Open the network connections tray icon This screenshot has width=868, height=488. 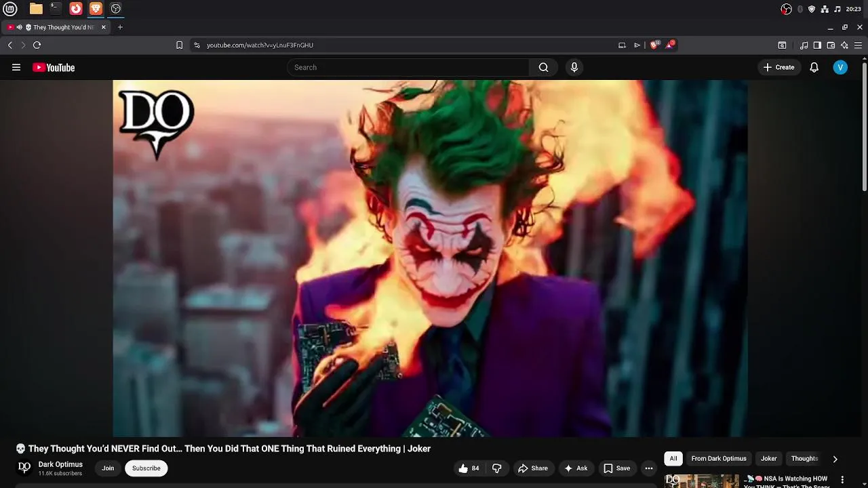[825, 9]
